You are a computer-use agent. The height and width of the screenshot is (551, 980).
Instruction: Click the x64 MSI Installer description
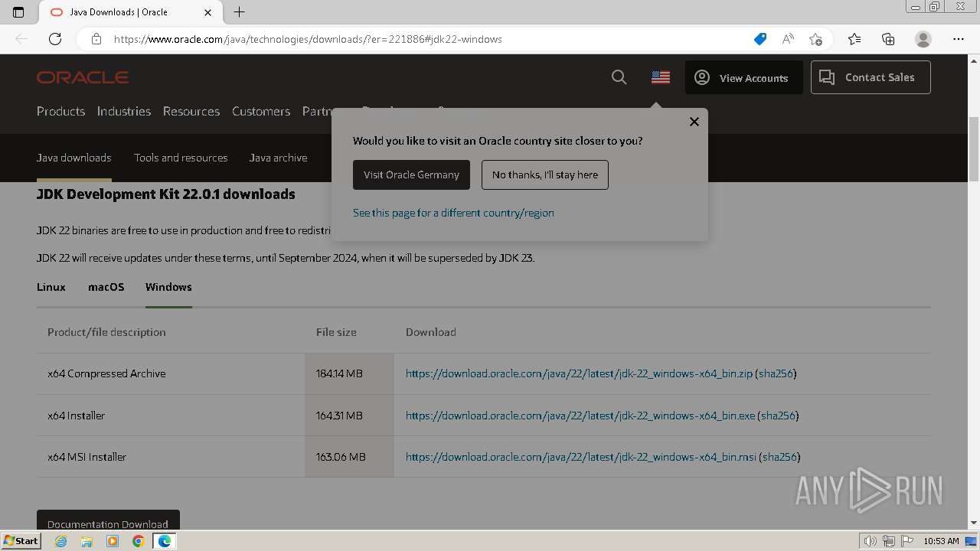[87, 457]
